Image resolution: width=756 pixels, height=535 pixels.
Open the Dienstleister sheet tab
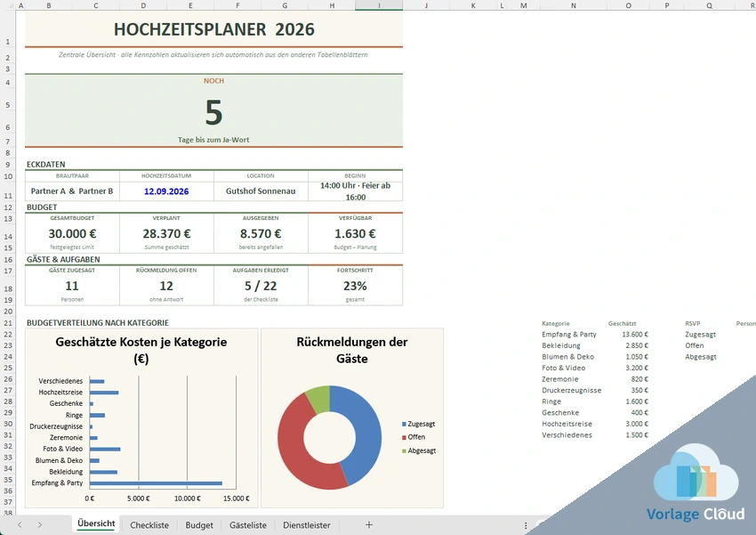click(307, 525)
